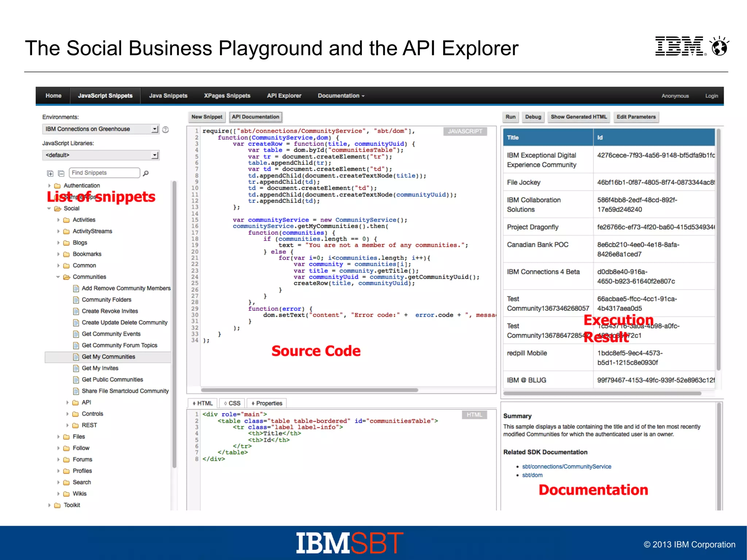The image size is (747, 560).
Task: Click the Profiles folder icon
Action: (x=66, y=471)
